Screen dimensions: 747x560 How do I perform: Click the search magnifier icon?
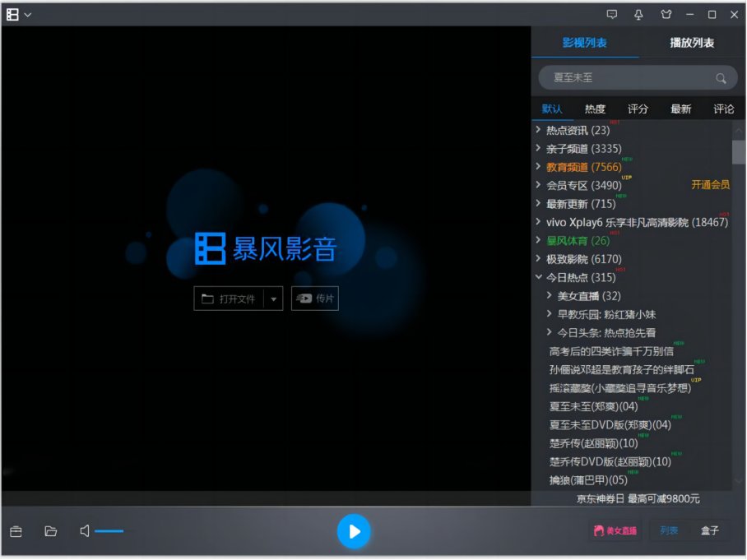(721, 77)
